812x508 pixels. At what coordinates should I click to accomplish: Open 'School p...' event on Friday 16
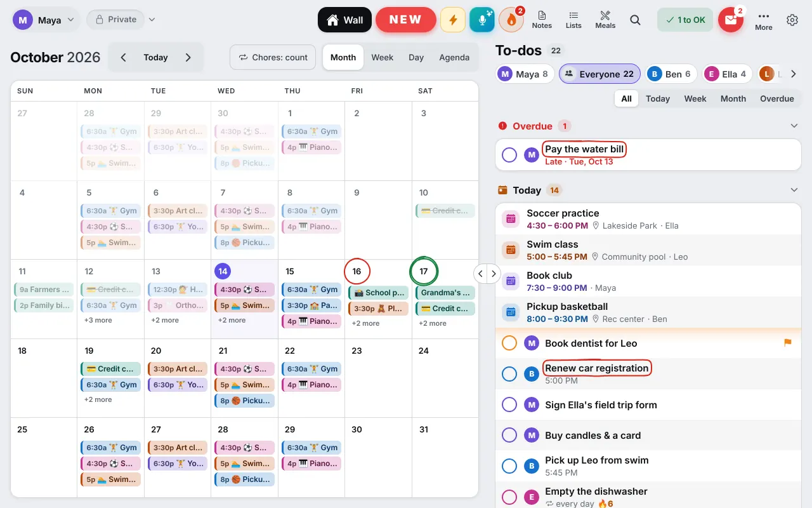pyautogui.click(x=378, y=293)
